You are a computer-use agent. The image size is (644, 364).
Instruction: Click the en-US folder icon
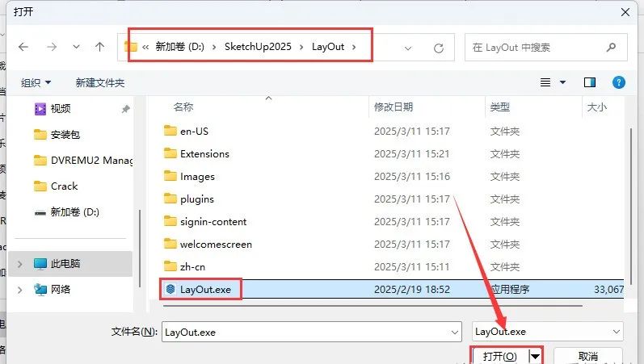coord(170,131)
